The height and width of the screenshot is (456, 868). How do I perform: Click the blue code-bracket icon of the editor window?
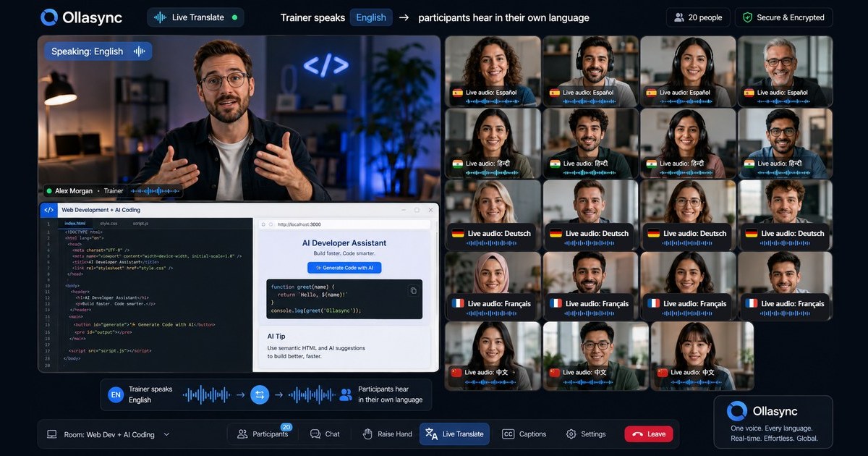48,210
